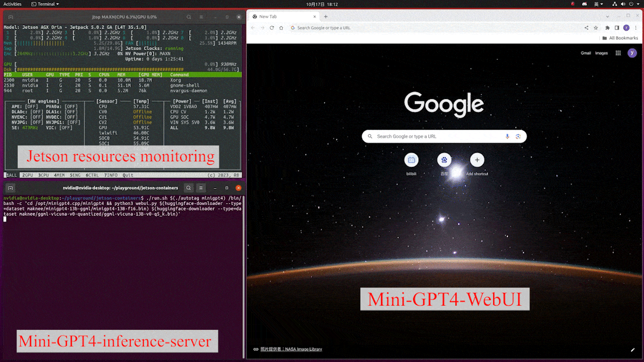Open Chrome profile avatar in toolbar

pos(626,28)
